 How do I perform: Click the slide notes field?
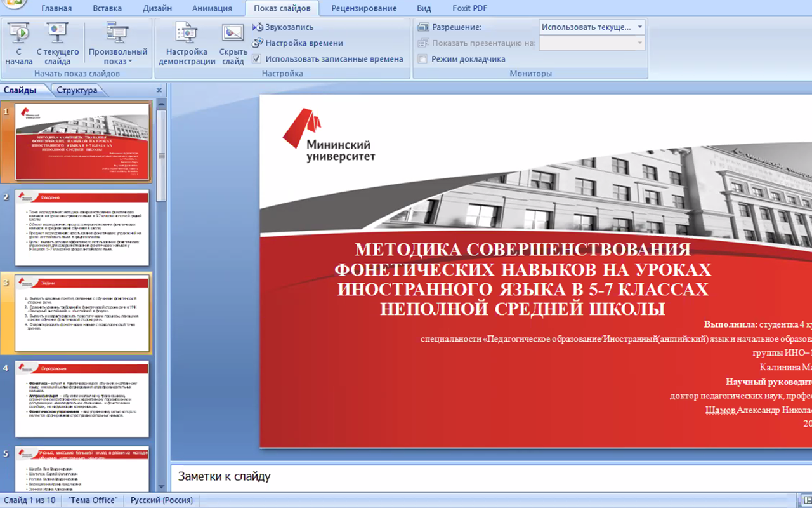(491, 478)
